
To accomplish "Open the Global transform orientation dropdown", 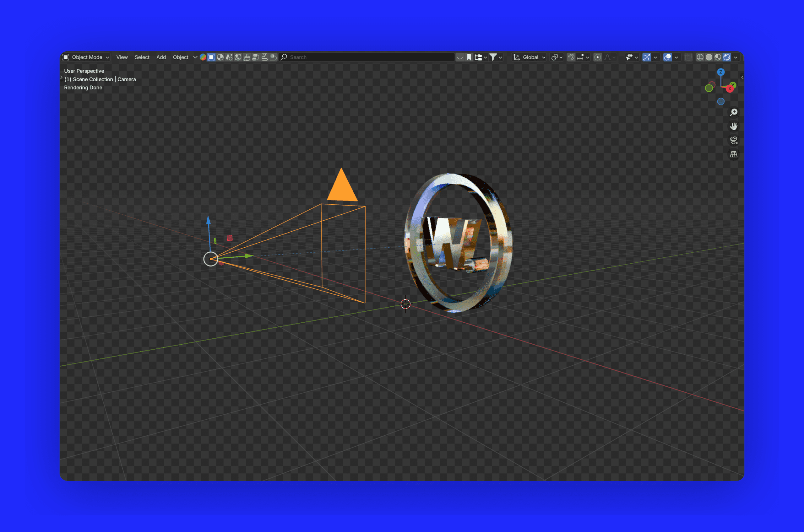I will tap(529, 57).
